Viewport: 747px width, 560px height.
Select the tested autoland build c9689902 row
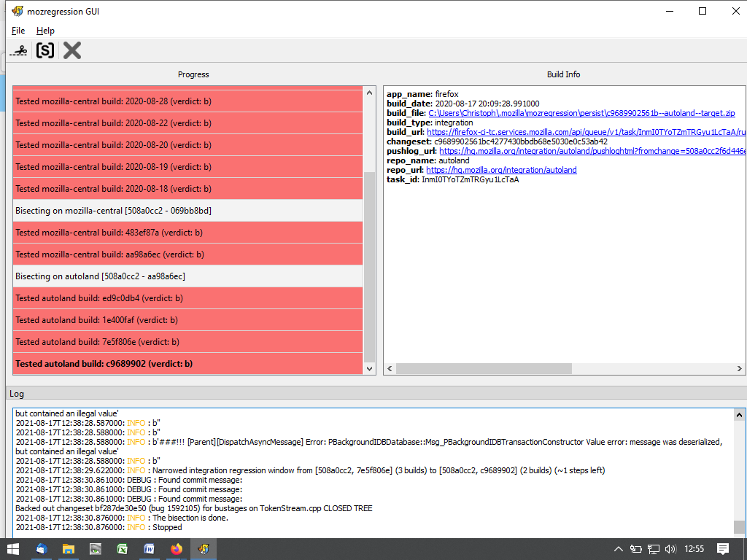(x=187, y=364)
